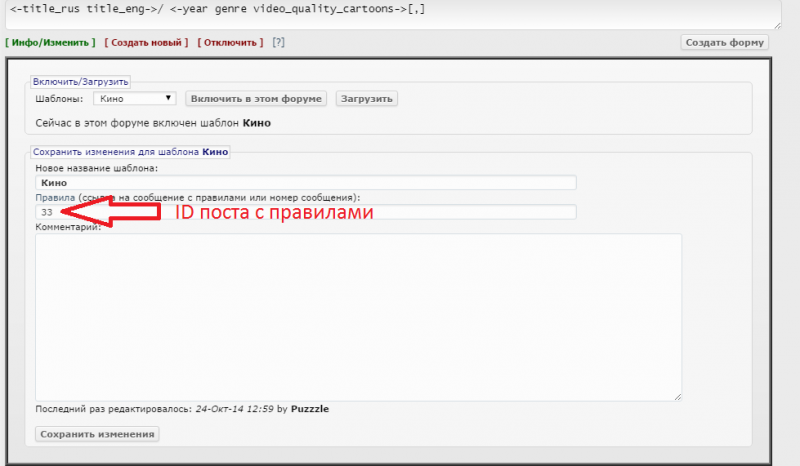Image resolution: width=800 pixels, height=466 pixels.
Task: Click the Отключить link
Action: tap(230, 42)
